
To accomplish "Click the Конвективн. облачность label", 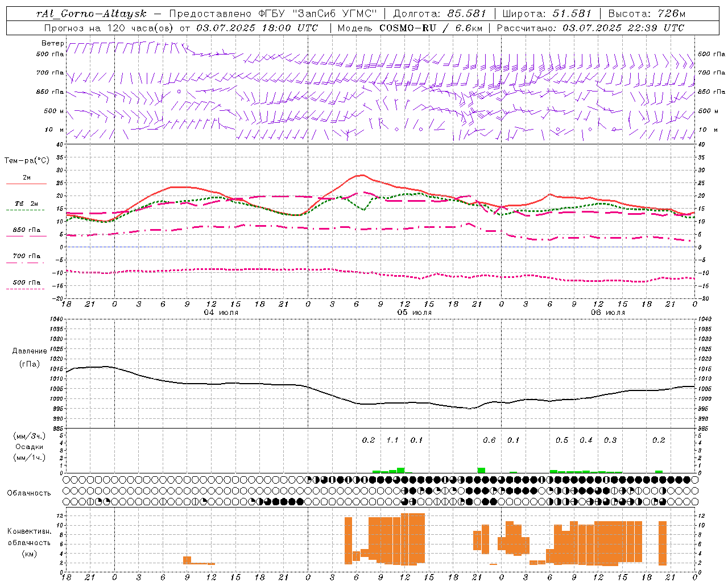I will [x=29, y=537].
